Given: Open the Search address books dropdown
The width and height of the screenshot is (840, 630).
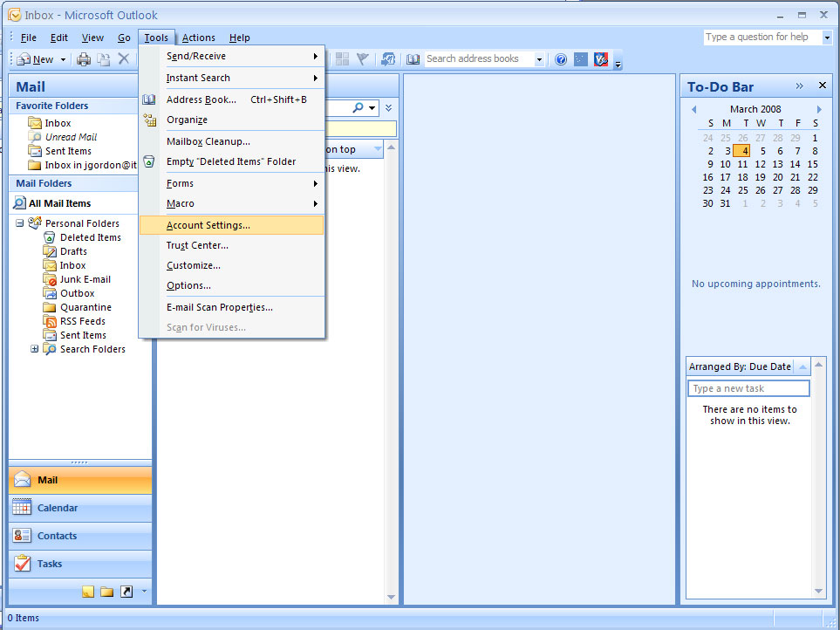Looking at the screenshot, I should coord(539,59).
